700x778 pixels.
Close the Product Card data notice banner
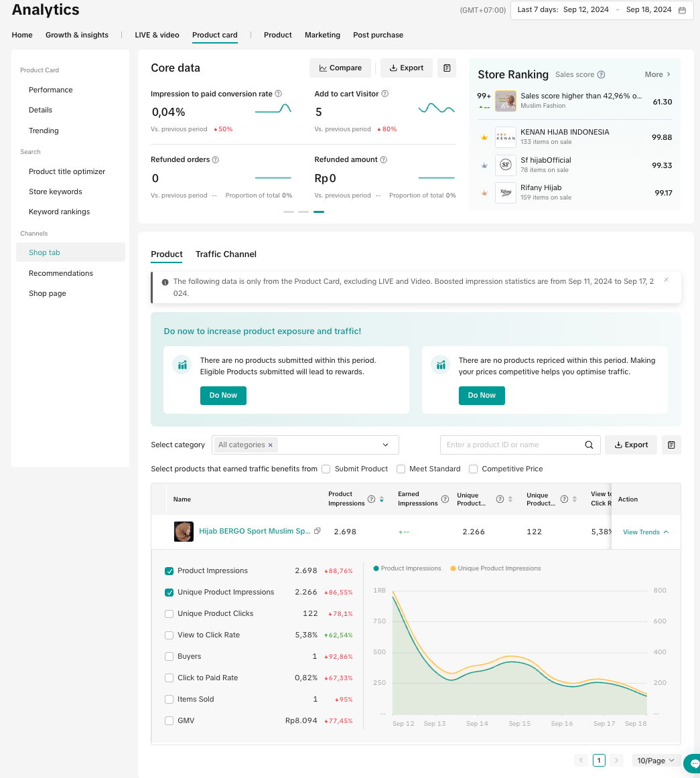666,280
